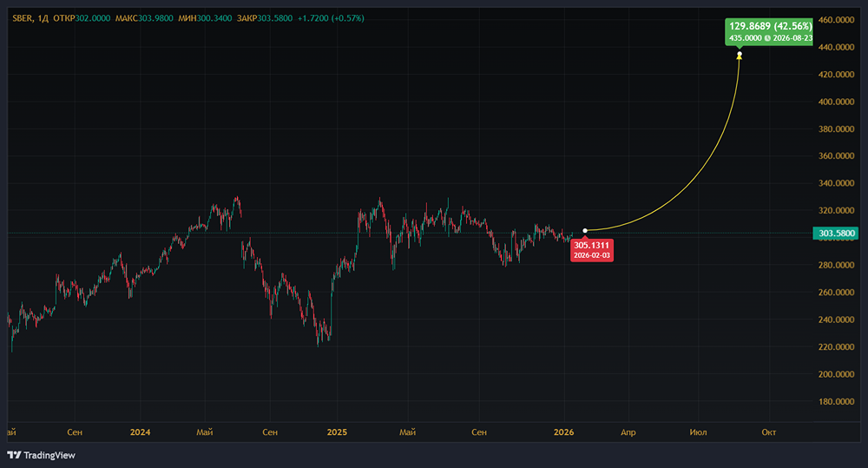The width and height of the screenshot is (868, 468).
Task: Click the Окт label on time axis
Action: pyautogui.click(x=768, y=432)
